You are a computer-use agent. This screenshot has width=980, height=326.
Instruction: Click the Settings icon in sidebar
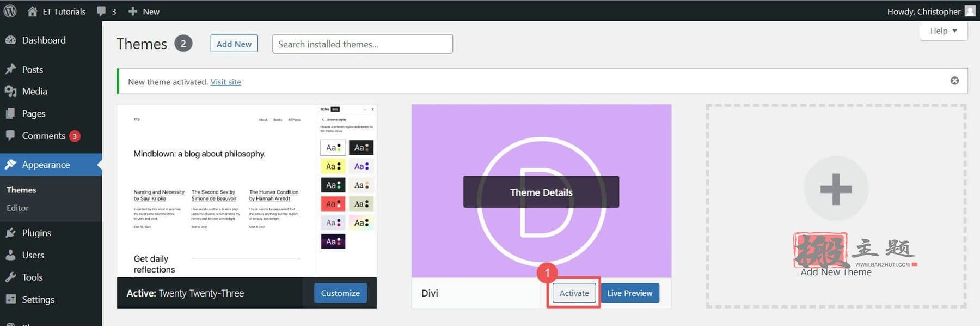pyautogui.click(x=10, y=299)
